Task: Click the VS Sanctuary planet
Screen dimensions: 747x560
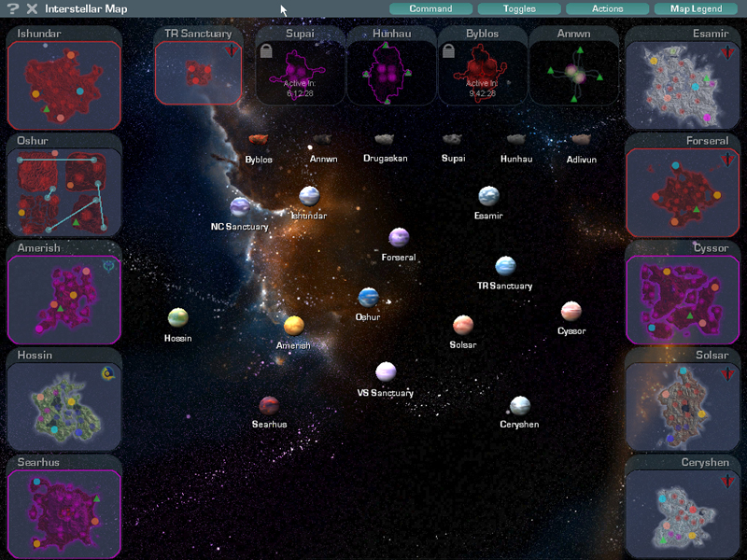Action: (x=386, y=371)
